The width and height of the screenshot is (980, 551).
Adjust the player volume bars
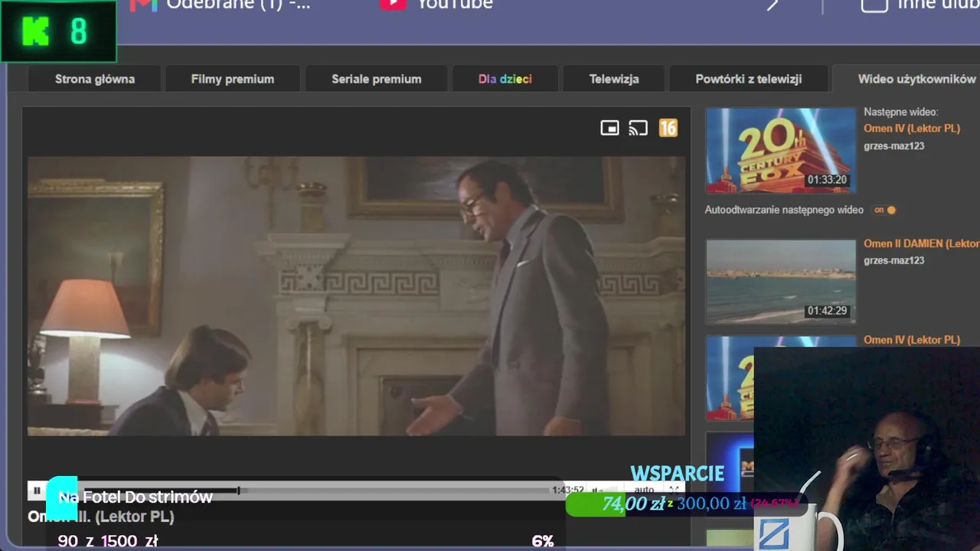pos(606,490)
